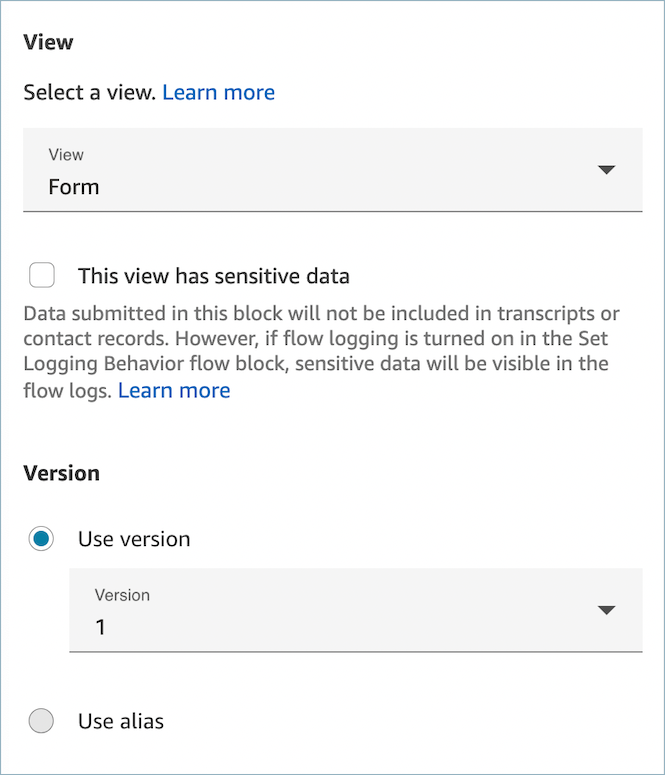Click the bold View section heading

48,42
